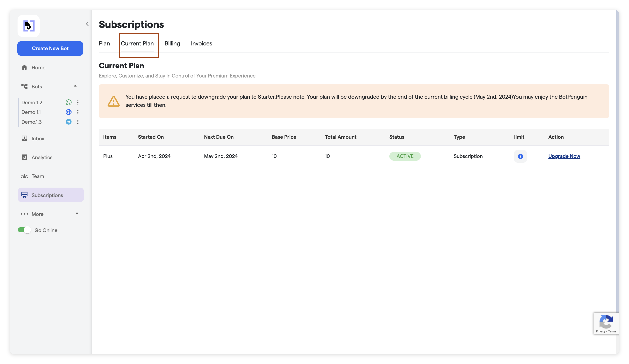Viewport: 629px width, 364px height.
Task: Click the WhatsApp icon next to Demo 1.2
Action: (x=68, y=102)
